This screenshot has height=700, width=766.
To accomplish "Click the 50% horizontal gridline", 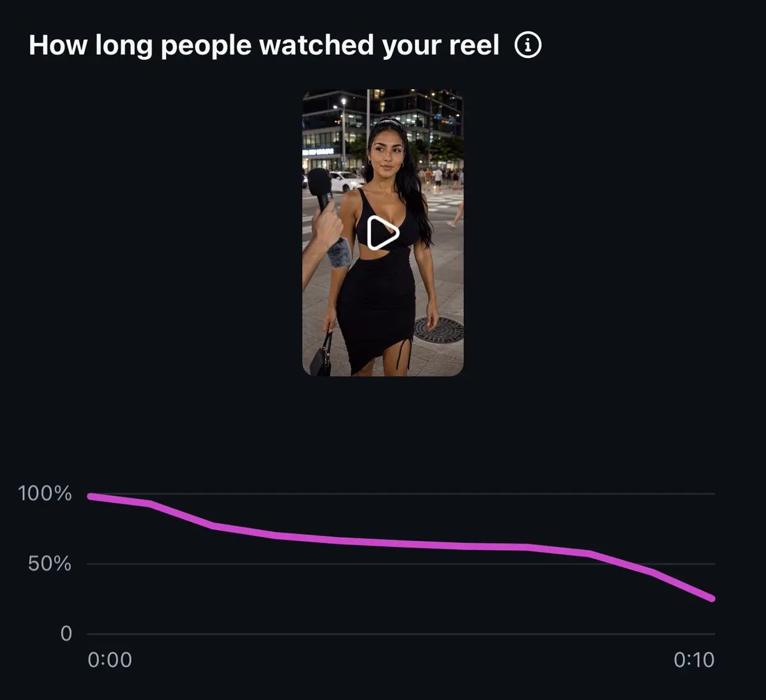I will 401,564.
